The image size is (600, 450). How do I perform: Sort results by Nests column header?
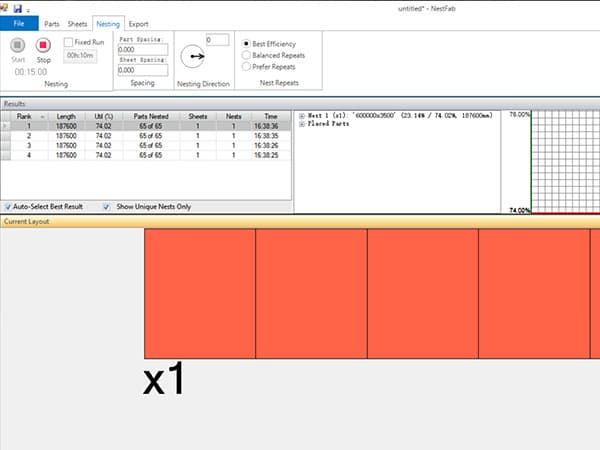tap(234, 116)
